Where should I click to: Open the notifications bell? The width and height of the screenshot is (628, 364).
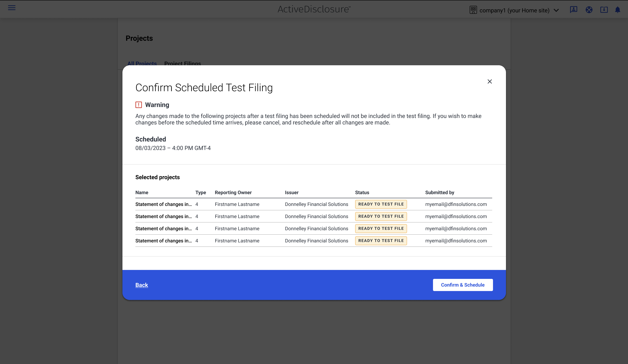point(617,10)
